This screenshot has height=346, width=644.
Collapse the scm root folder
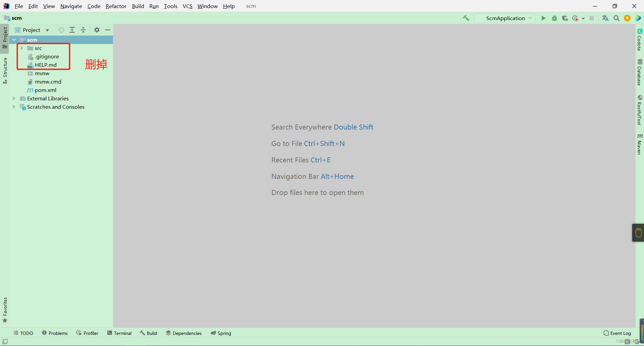coord(14,40)
